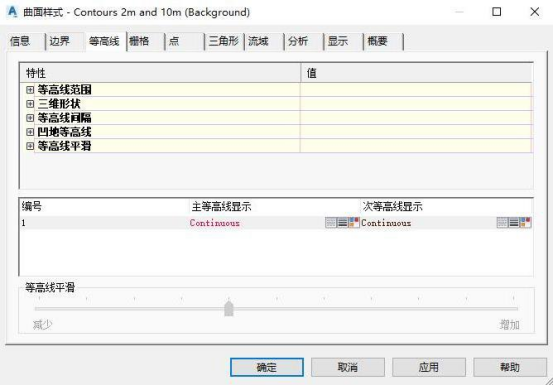Open the 点 tab
Viewport: 554px width, 385px height.
pyautogui.click(x=185, y=41)
